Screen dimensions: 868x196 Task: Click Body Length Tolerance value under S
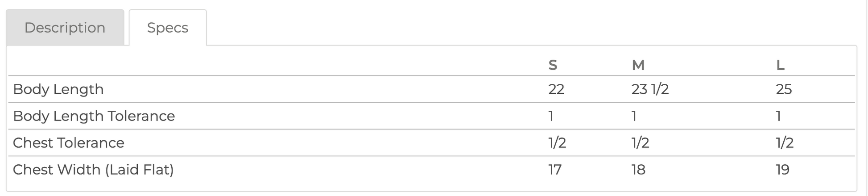coord(551,116)
